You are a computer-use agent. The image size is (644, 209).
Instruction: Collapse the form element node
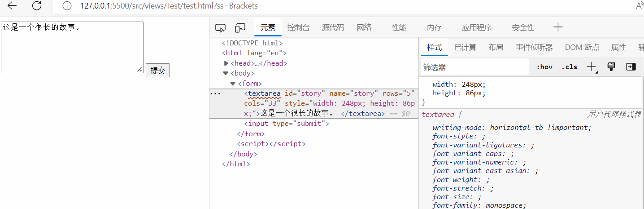233,84
